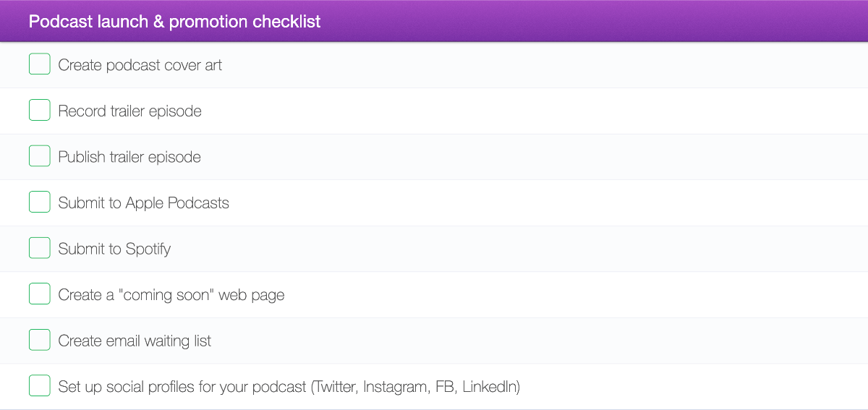
Task: Click the 'Create a' text before 'coming soon'
Action: coord(80,295)
